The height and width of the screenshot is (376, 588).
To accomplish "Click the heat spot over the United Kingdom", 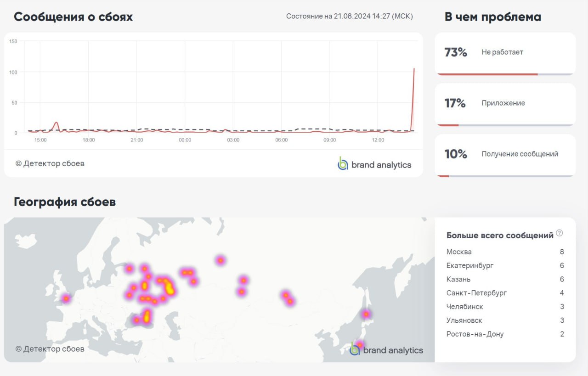I will point(66,298).
